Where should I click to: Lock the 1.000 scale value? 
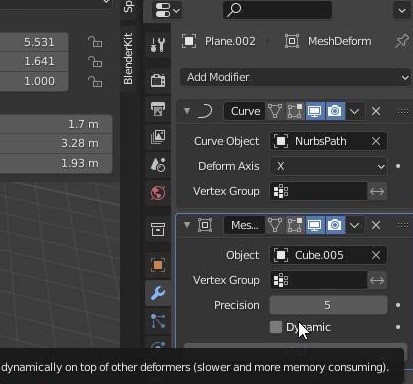click(95, 81)
